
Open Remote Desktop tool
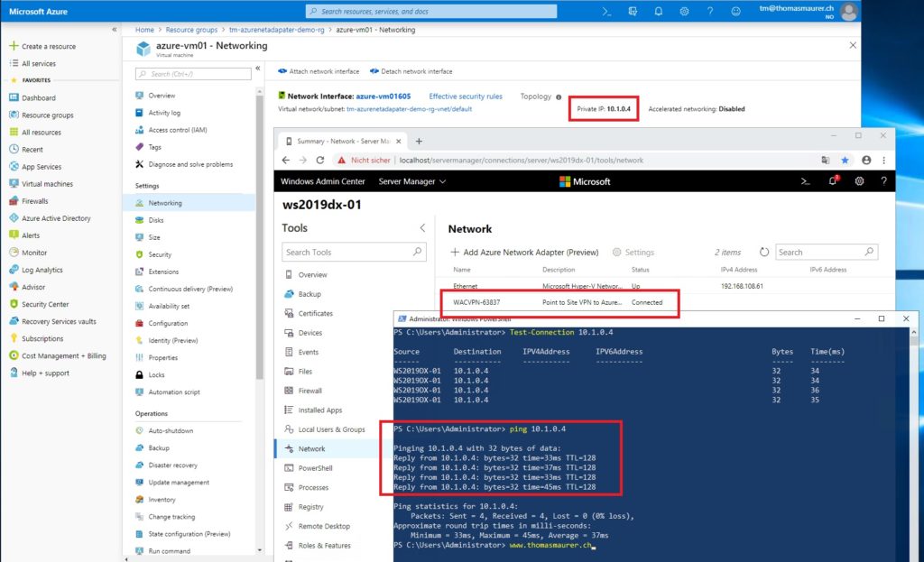pyautogui.click(x=324, y=526)
